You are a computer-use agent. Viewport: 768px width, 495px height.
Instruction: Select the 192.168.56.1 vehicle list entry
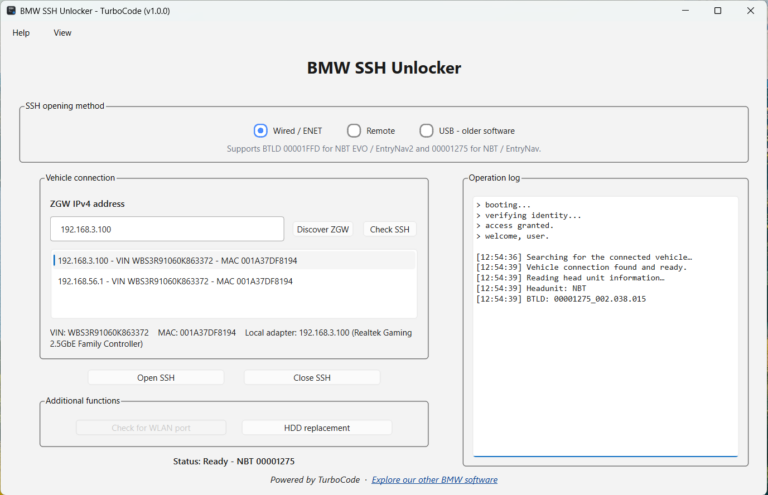(234, 281)
